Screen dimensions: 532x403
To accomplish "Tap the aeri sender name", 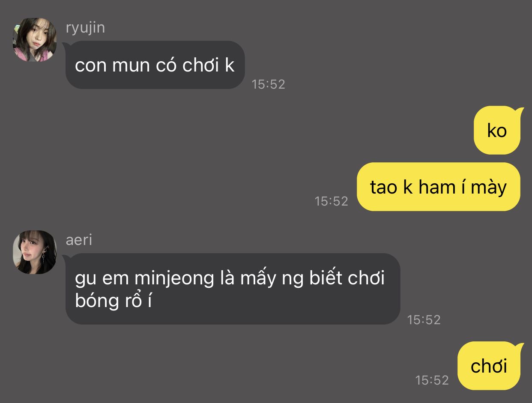I will click(x=79, y=240).
